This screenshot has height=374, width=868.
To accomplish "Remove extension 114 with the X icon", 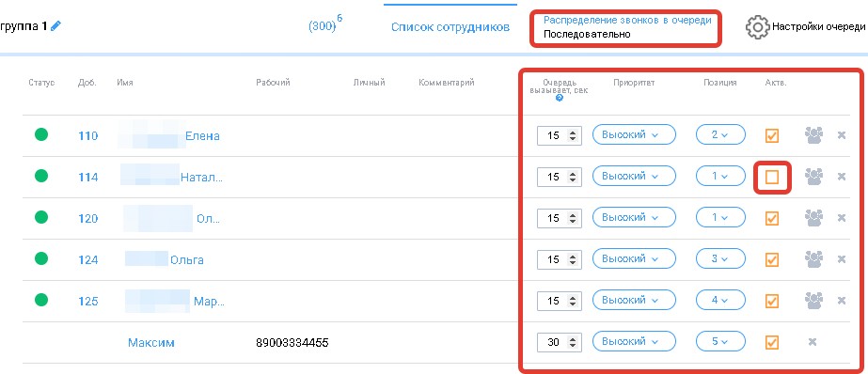I will tap(842, 177).
